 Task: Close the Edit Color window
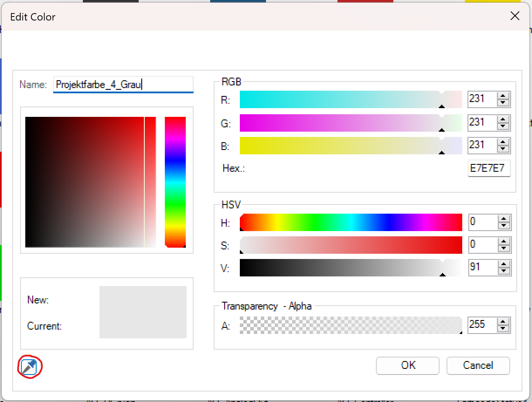click(515, 16)
